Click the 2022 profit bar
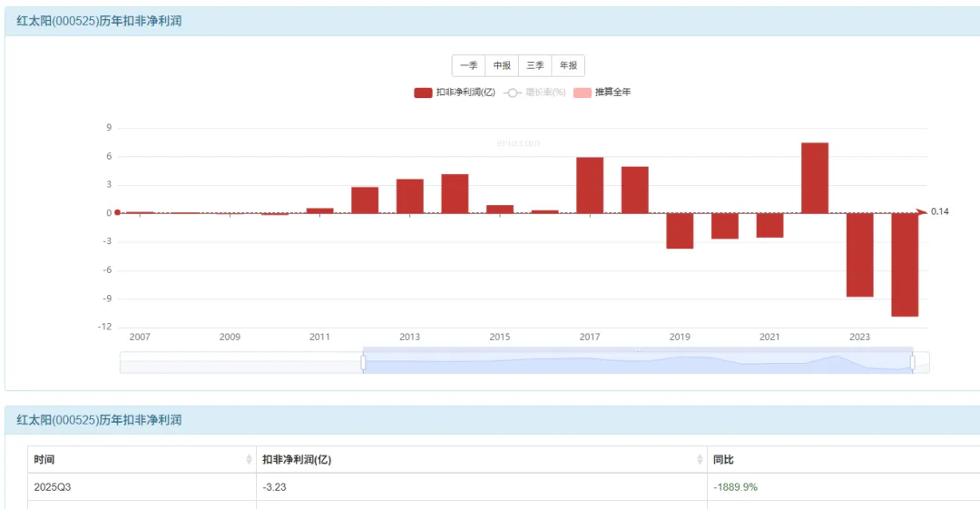 click(814, 178)
